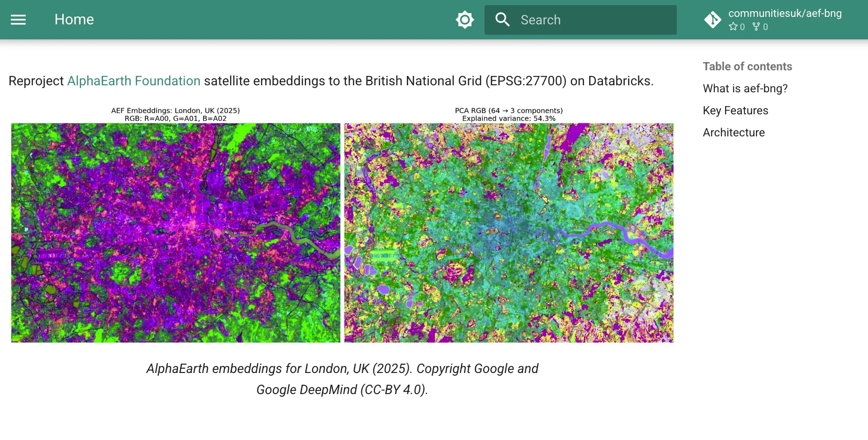Open the AEF Embeddings London RGB map image
This screenshot has height=440, width=868.
pos(176,232)
